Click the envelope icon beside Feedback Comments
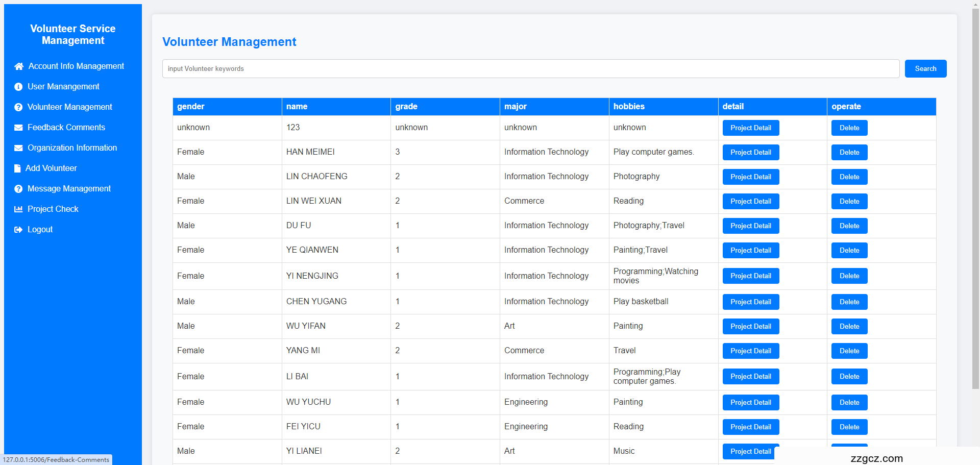 click(x=18, y=128)
